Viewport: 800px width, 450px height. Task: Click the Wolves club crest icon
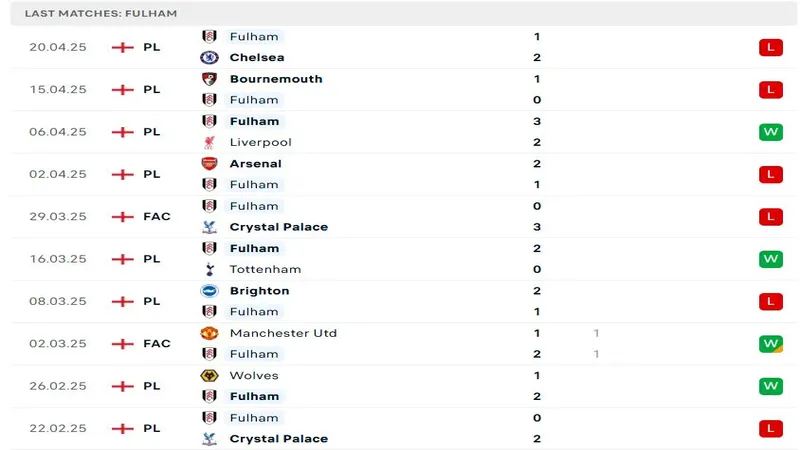click(209, 376)
